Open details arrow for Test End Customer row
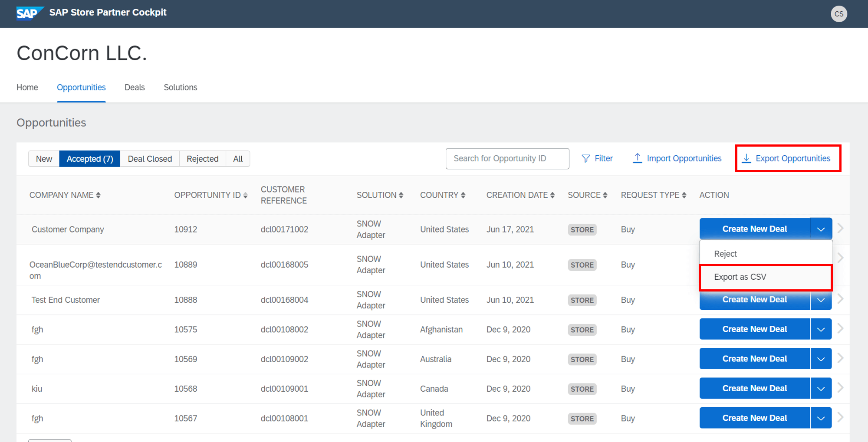Image resolution: width=868 pixels, height=442 pixels. pos(841,299)
